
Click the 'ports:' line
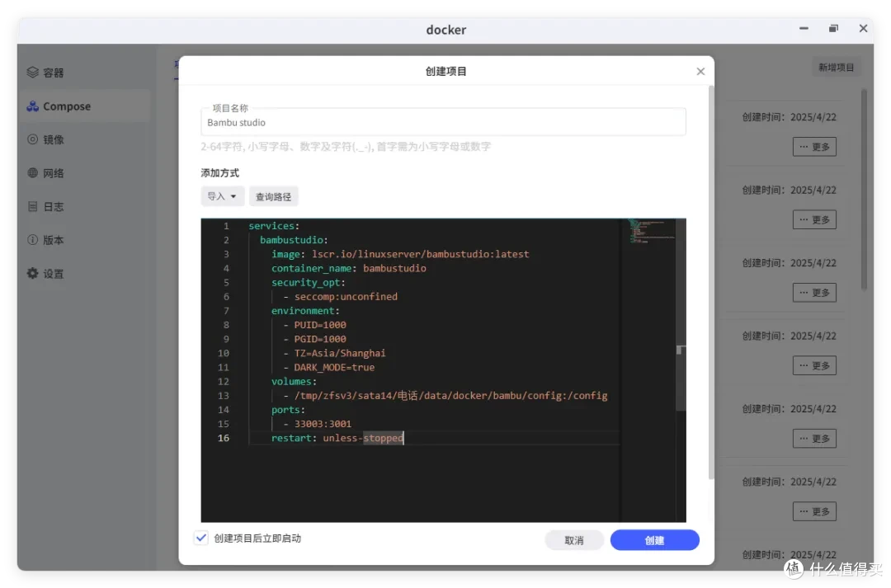point(288,410)
